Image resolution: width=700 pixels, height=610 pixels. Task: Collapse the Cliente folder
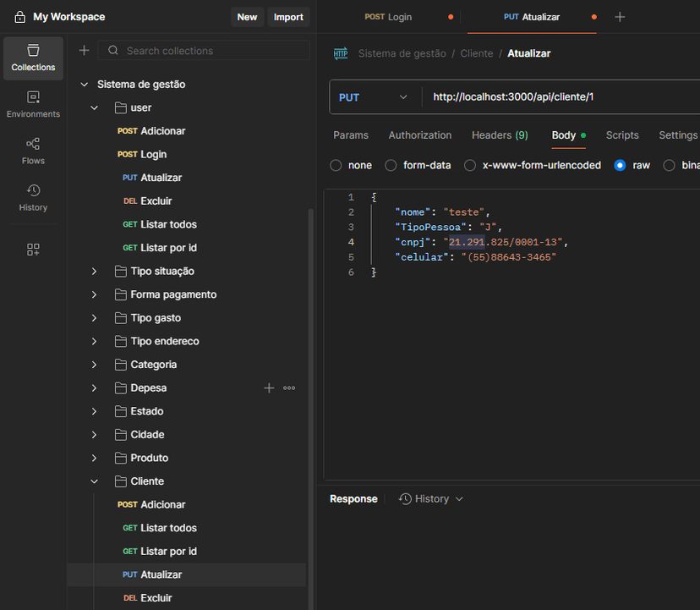95,481
